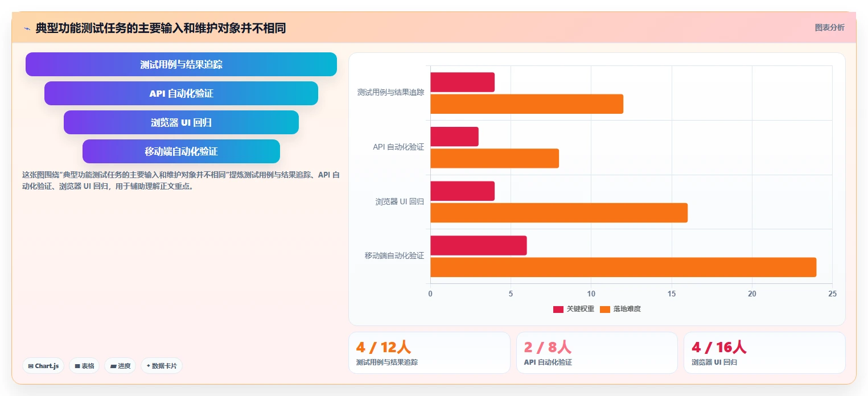This screenshot has width=868, height=396.
Task: Click the 关键权重 legend label text
Action: pyautogui.click(x=581, y=309)
